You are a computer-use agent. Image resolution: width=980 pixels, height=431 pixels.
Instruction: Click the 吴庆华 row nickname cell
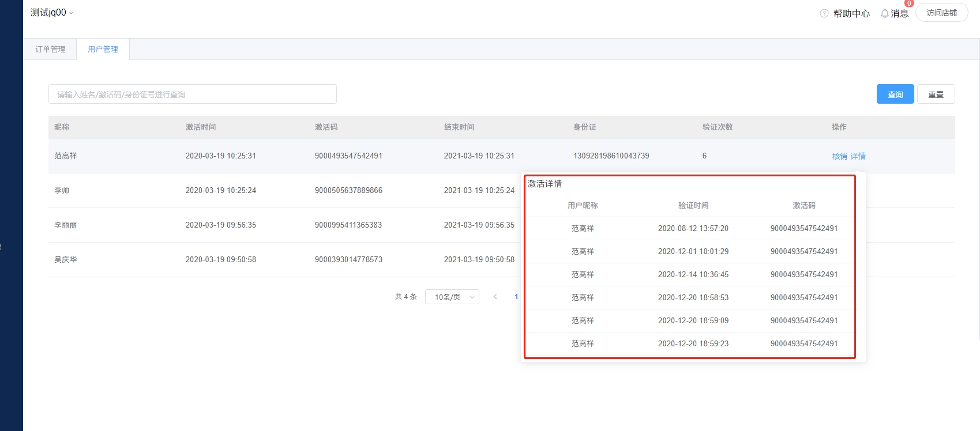[66, 260]
